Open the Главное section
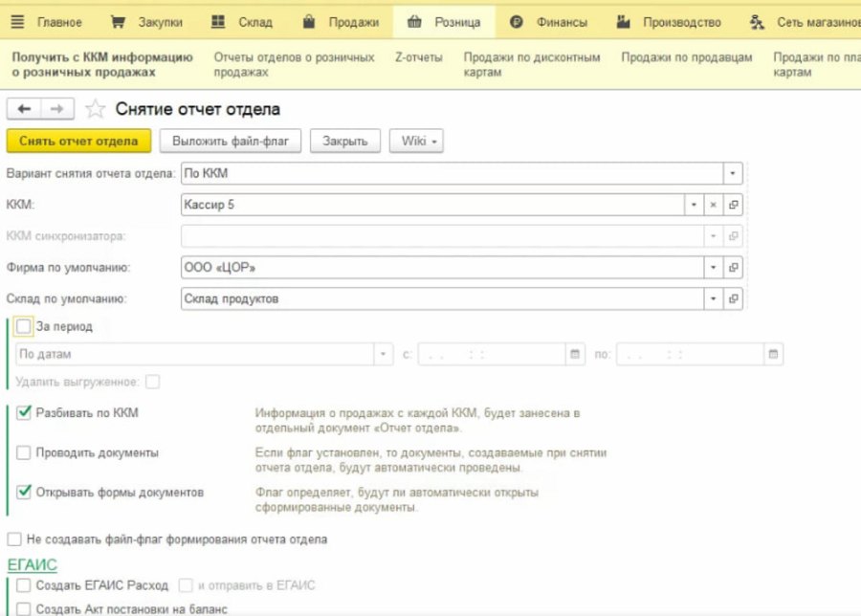 tap(59, 23)
